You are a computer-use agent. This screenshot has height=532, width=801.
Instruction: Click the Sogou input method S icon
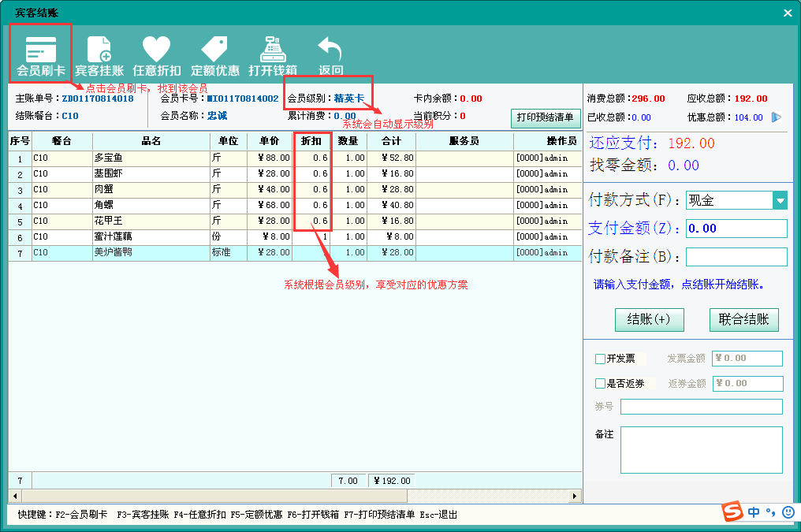point(733,512)
